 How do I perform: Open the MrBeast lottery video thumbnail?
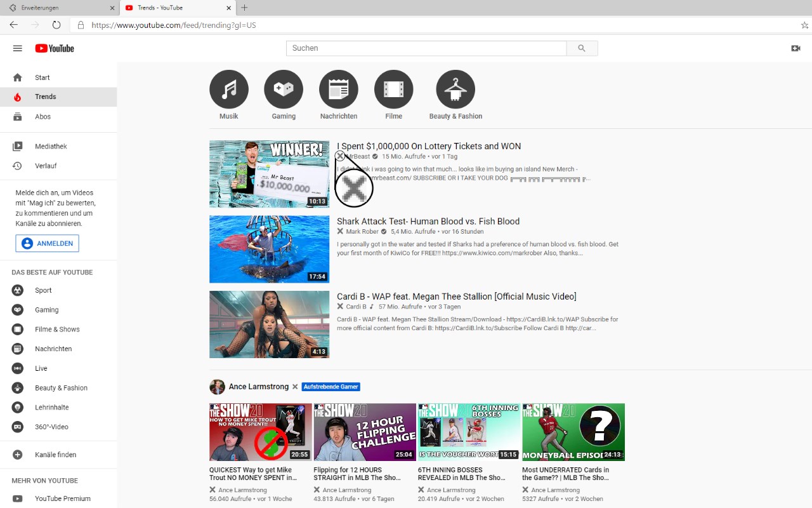[270, 174]
